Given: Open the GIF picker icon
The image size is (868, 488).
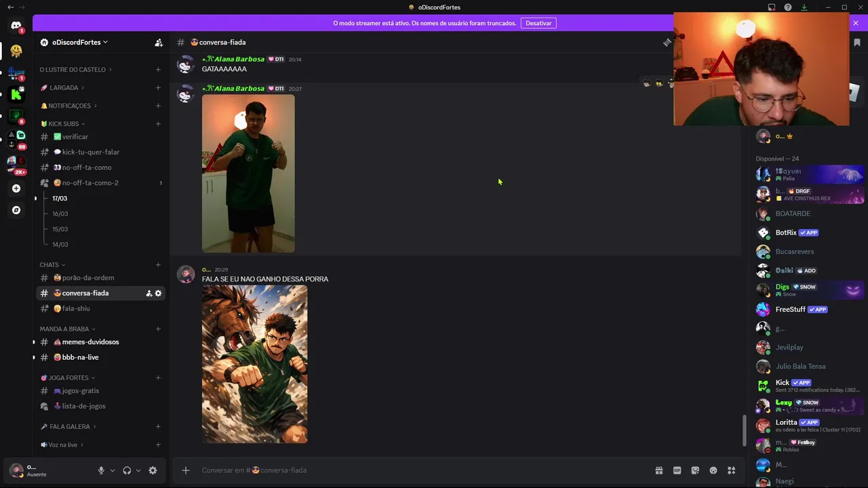Looking at the screenshot, I should [x=677, y=470].
